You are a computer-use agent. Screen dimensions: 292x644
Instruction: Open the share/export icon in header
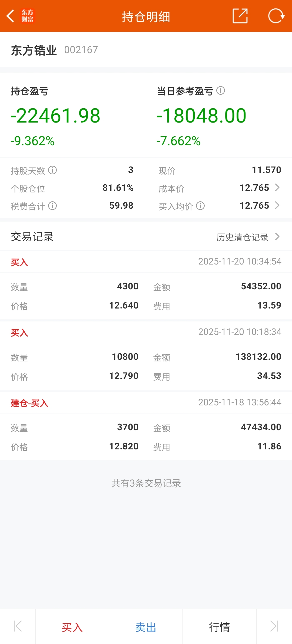pos(240,16)
